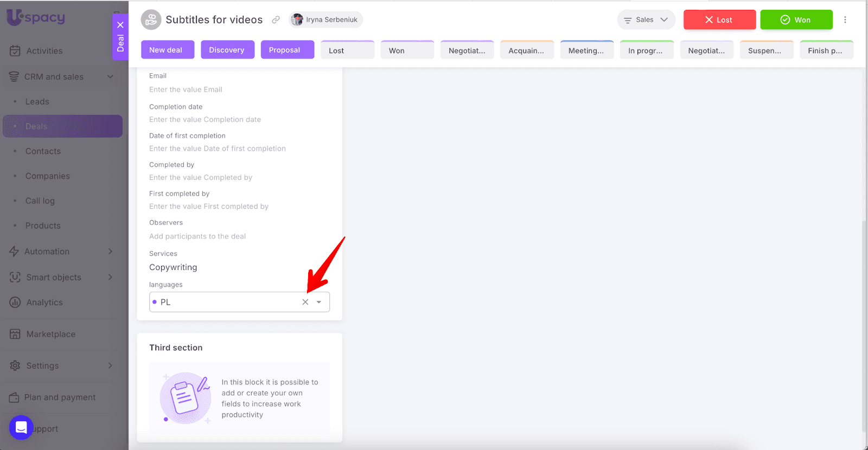Click the Automation lightning icon
868x450 pixels.
[14, 252]
